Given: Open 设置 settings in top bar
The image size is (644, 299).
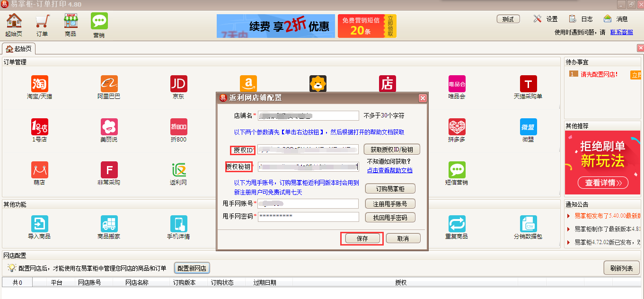Looking at the screenshot, I should click(545, 19).
